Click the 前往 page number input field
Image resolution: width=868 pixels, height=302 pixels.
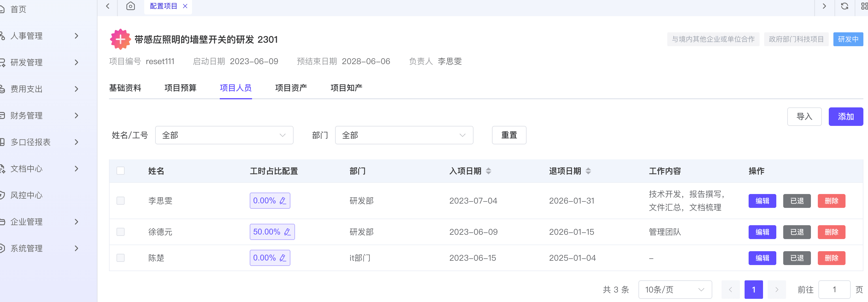click(834, 290)
